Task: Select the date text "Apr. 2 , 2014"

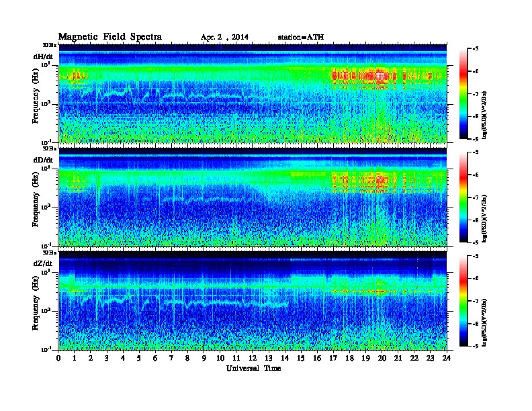Action: 224,38
